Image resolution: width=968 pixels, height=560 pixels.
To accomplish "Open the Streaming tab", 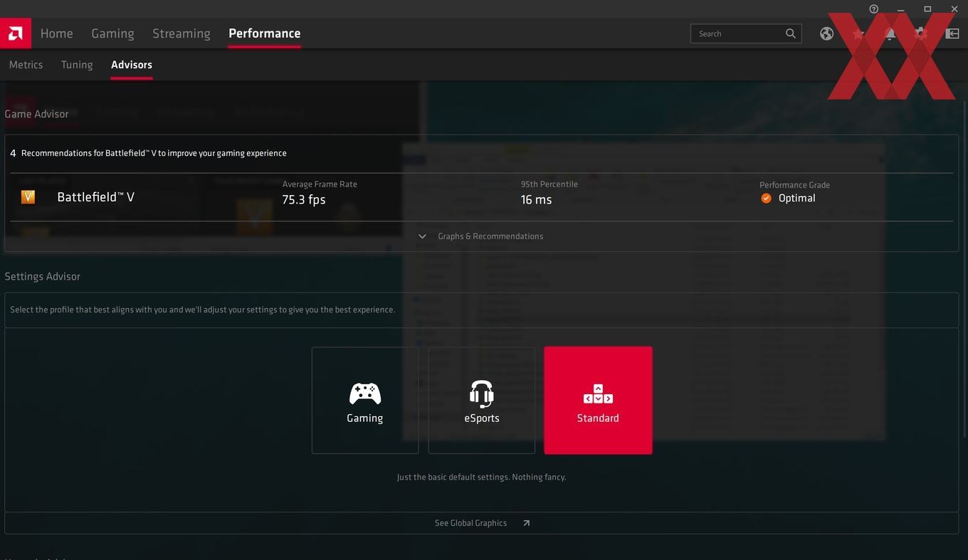I will click(181, 33).
